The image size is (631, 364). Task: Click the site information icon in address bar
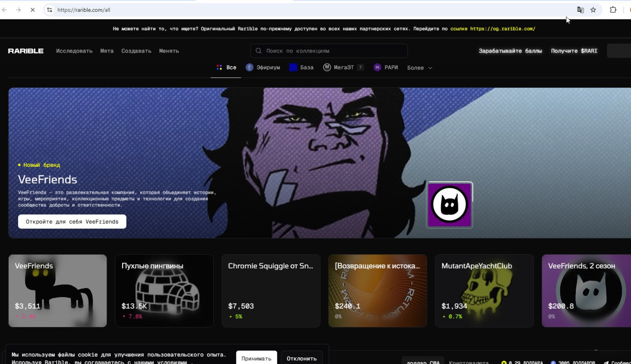coord(49,10)
